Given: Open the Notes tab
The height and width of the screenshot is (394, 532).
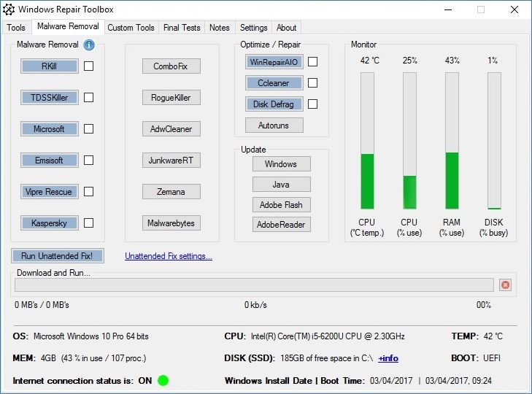Looking at the screenshot, I should [x=220, y=28].
